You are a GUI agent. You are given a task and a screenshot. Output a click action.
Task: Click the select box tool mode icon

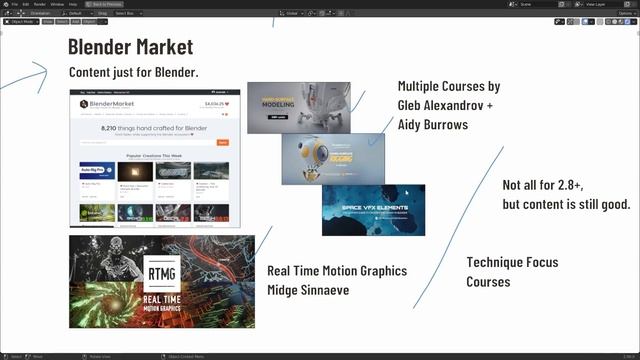tap(21, 13)
